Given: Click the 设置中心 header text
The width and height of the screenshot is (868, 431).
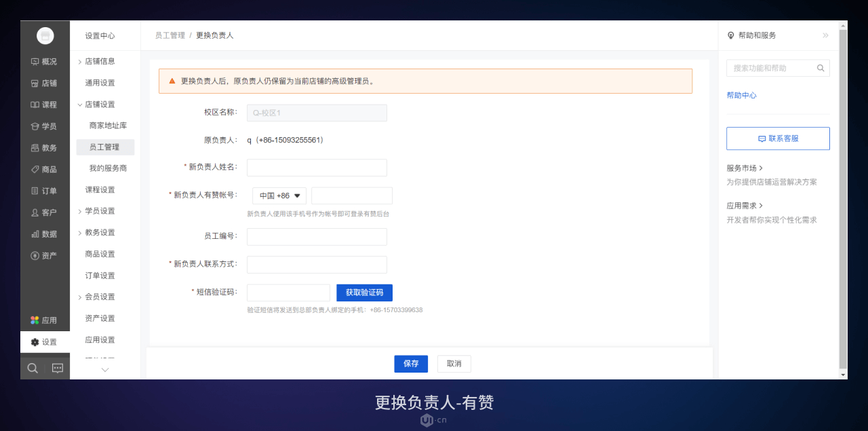Looking at the screenshot, I should pyautogui.click(x=100, y=36).
